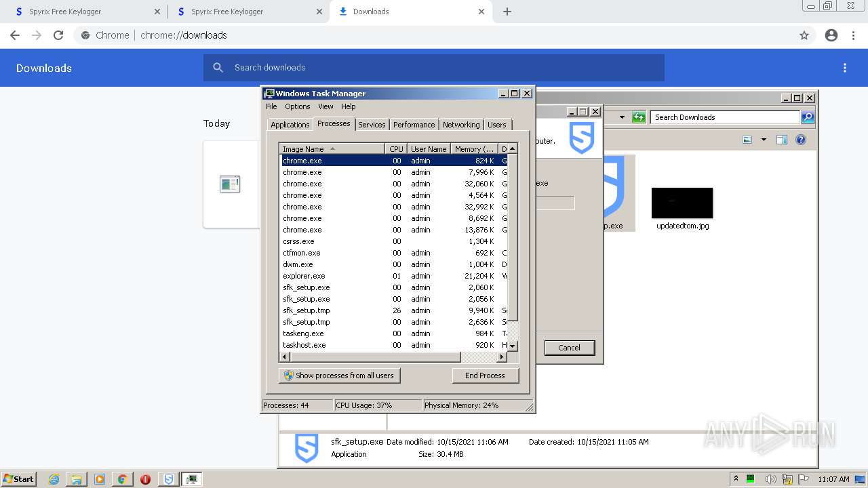Switch to Chrome via taskbar icon

click(122, 479)
